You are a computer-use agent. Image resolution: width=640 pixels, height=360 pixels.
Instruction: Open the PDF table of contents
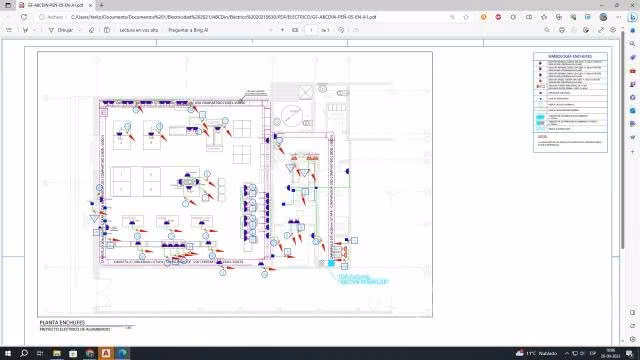(x=9, y=30)
